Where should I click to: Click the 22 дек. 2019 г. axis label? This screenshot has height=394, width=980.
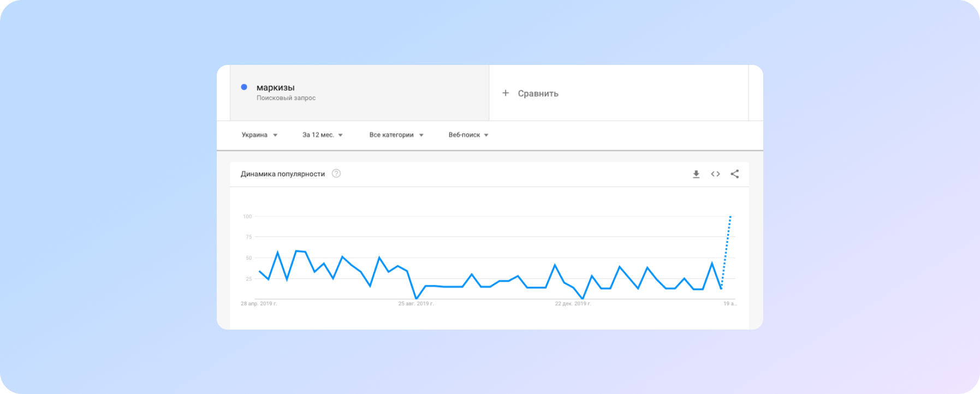[573, 303]
